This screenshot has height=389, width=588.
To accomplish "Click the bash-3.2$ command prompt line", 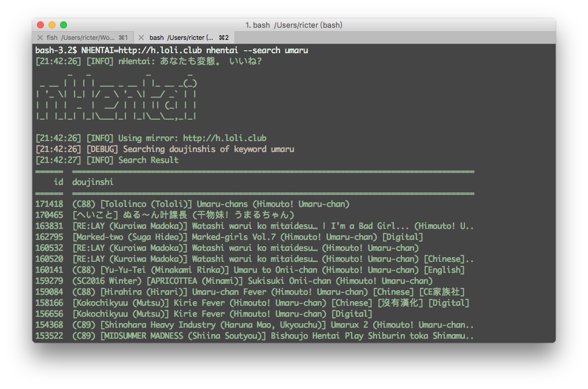I will click(x=172, y=50).
